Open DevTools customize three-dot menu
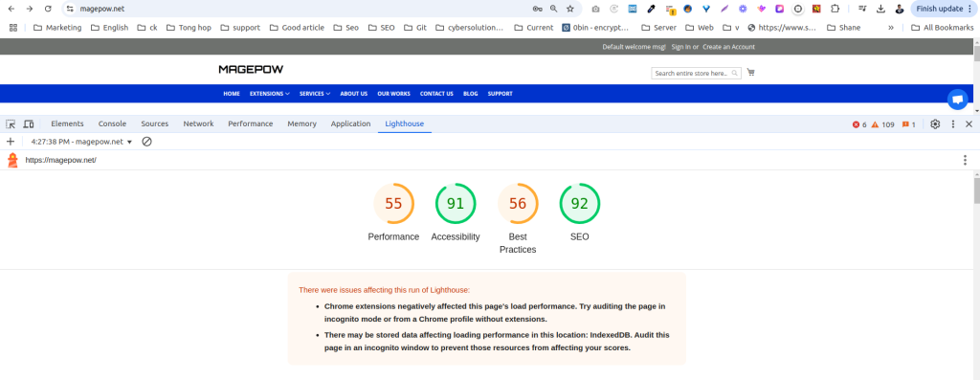 953,124
